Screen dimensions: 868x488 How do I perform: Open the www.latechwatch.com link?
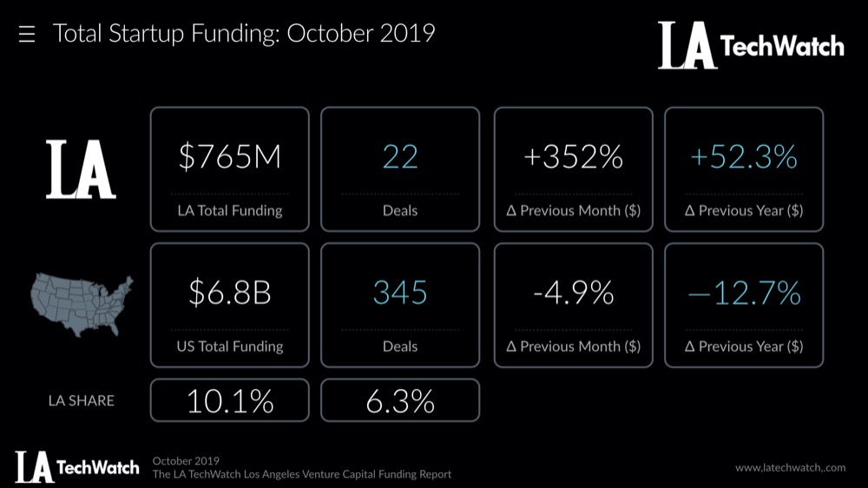click(x=790, y=467)
